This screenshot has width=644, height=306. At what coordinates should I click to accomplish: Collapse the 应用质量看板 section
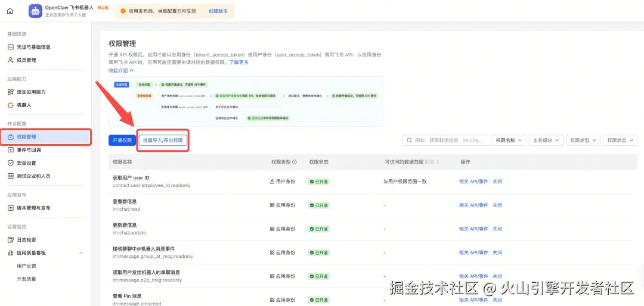(81, 253)
